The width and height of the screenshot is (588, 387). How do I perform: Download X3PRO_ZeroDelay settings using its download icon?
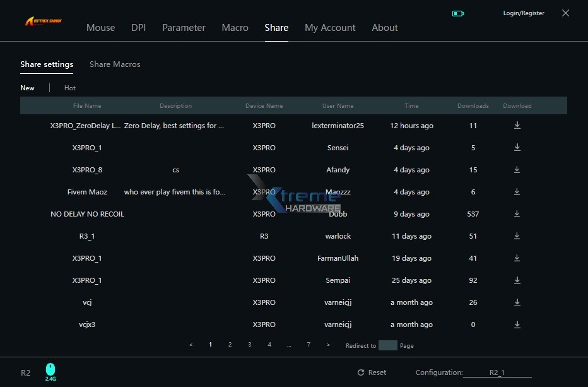coord(517,125)
